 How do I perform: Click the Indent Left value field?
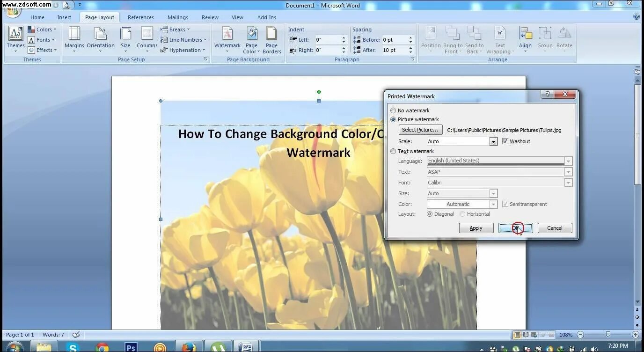click(328, 40)
